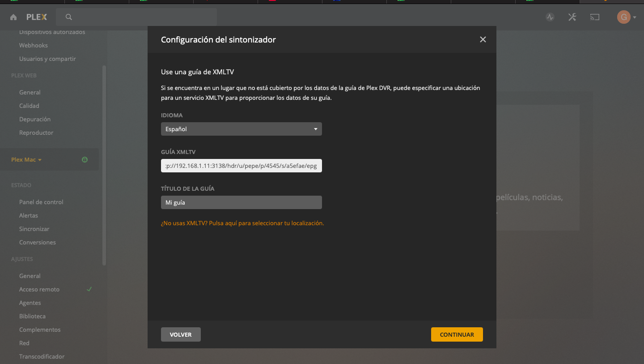644x364 pixels.
Task: Click the PLEX logo
Action: (36, 17)
